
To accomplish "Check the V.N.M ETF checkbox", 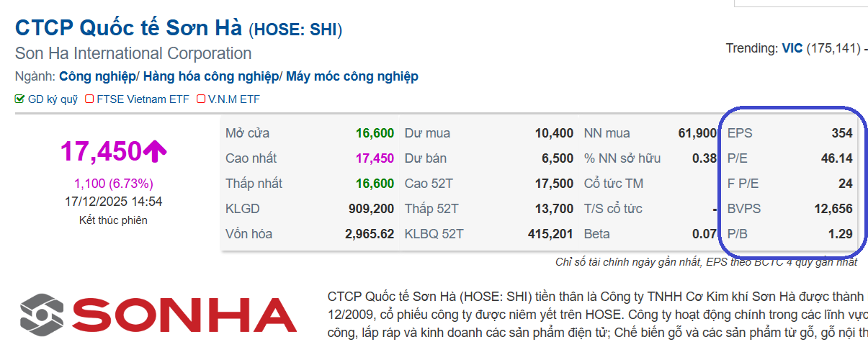I will tap(201, 99).
